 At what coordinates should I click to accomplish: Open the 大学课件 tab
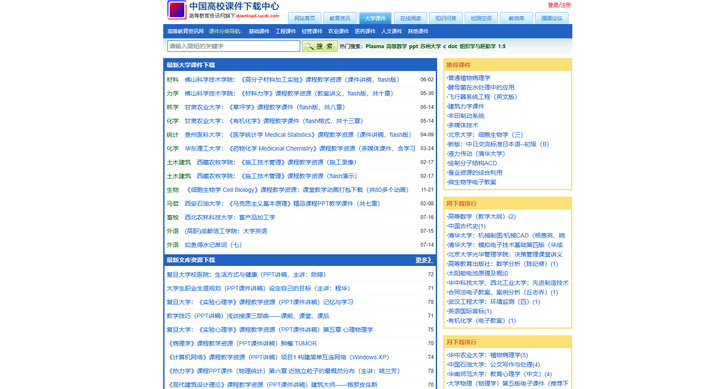pyautogui.click(x=375, y=18)
